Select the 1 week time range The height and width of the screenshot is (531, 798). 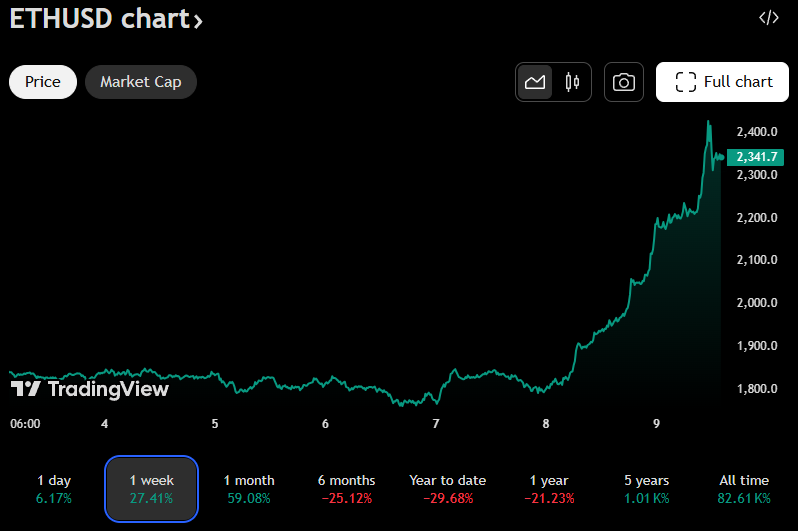tap(151, 489)
